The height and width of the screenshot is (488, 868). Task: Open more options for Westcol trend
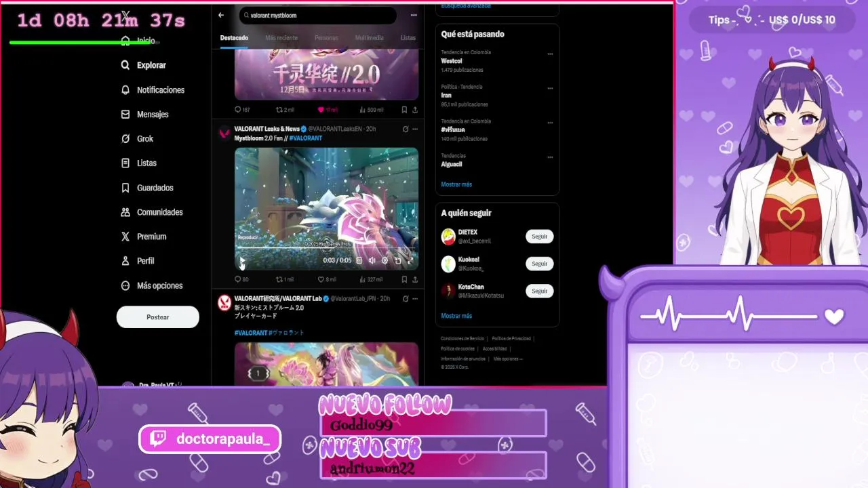pyautogui.click(x=550, y=54)
